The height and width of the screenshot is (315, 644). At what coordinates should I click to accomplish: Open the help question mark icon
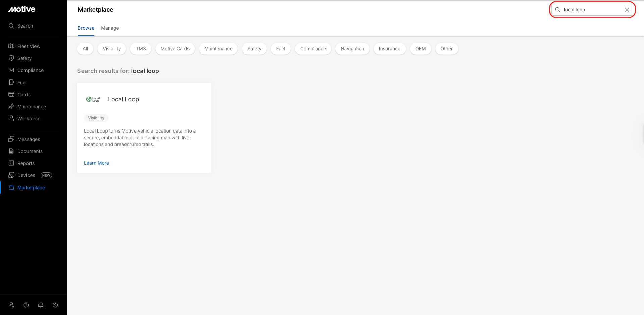26,305
